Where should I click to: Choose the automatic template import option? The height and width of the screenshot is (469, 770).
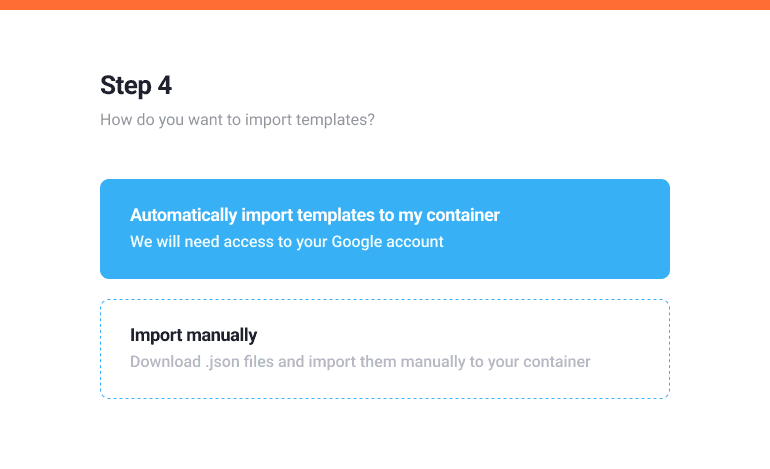384,229
